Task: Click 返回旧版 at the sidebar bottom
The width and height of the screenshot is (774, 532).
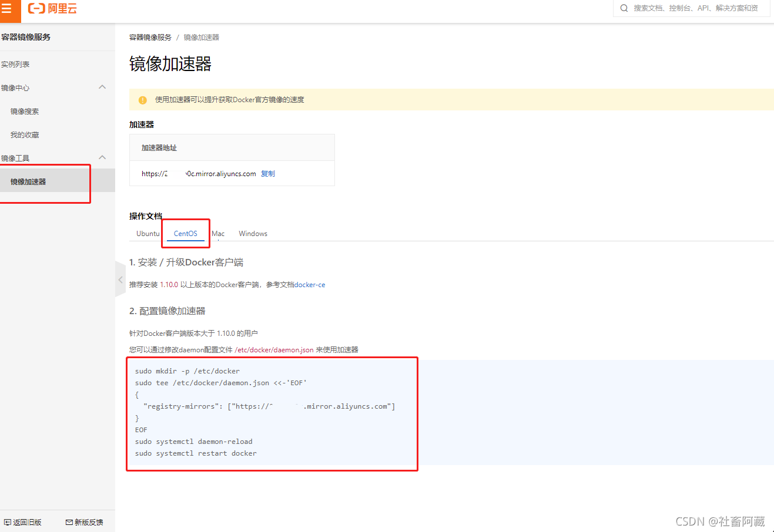Action: click(23, 522)
